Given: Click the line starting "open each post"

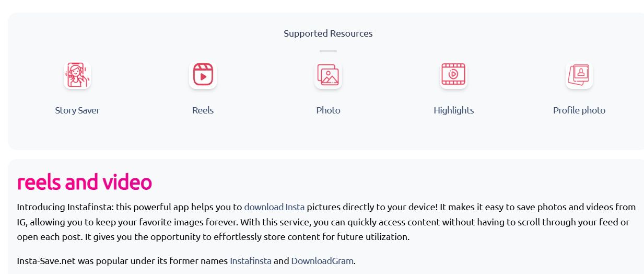Looking at the screenshot, I should [213, 236].
